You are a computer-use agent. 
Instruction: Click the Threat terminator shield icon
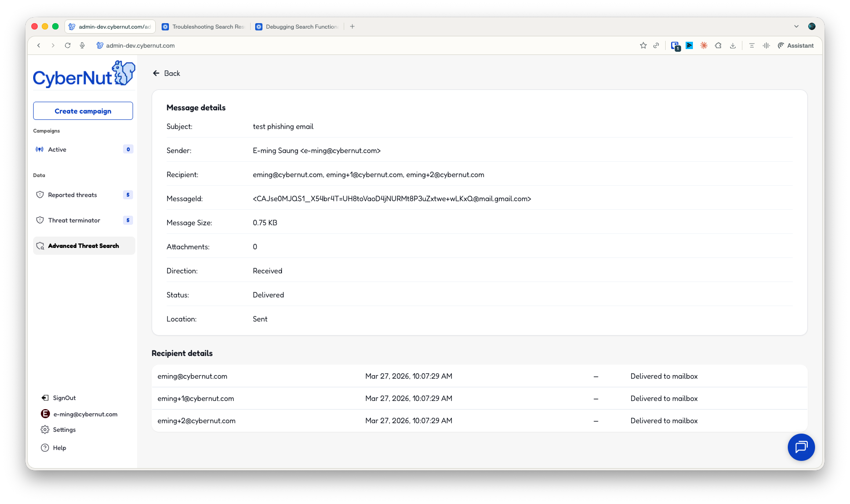click(x=40, y=220)
